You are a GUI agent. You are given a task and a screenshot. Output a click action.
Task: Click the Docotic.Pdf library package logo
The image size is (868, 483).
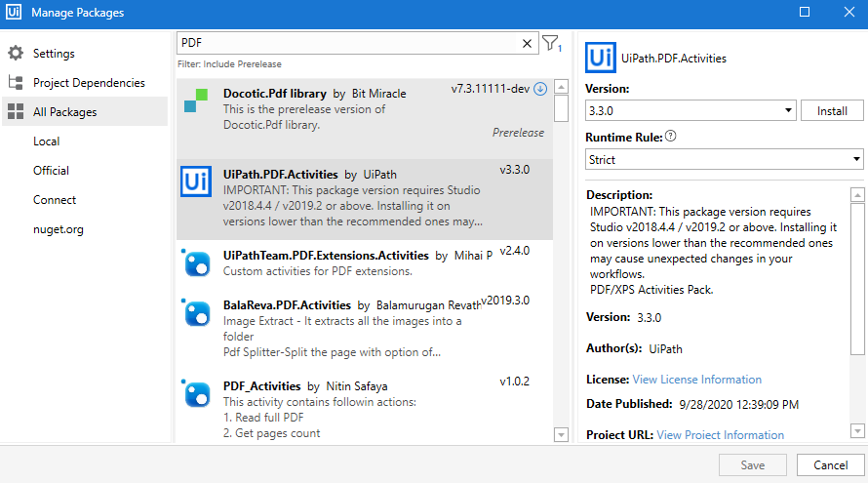pos(196,100)
